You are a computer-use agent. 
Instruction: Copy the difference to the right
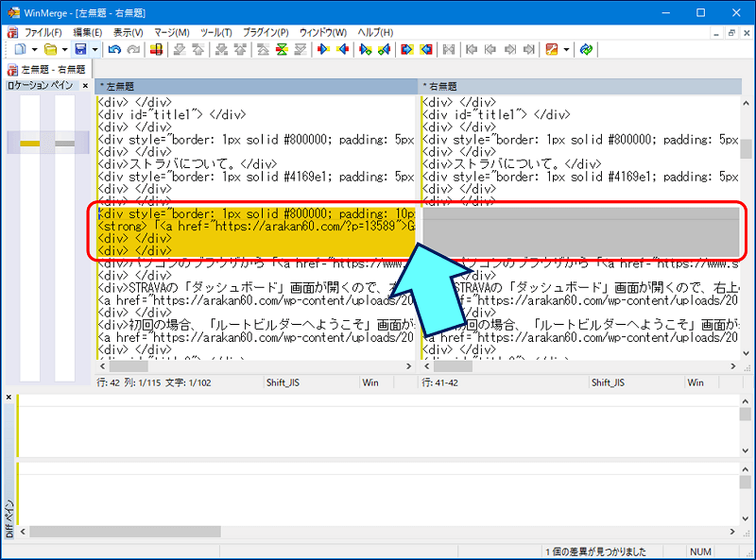pyautogui.click(x=323, y=49)
